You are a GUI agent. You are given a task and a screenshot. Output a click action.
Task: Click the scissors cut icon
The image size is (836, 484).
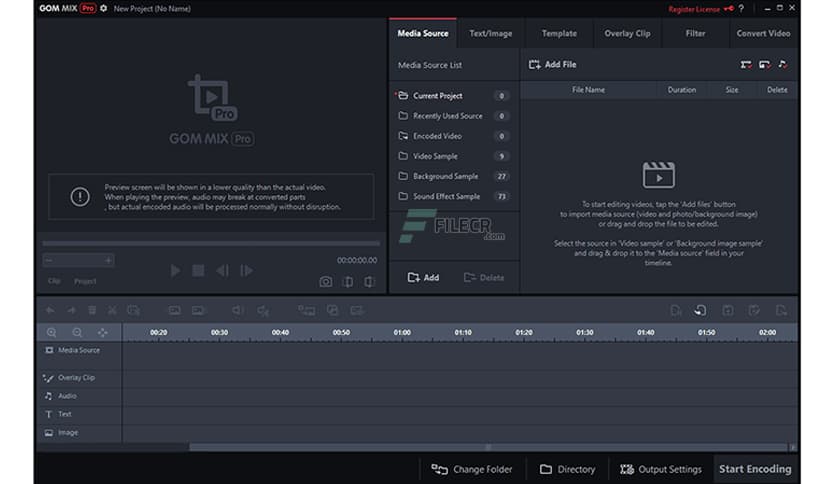click(112, 310)
